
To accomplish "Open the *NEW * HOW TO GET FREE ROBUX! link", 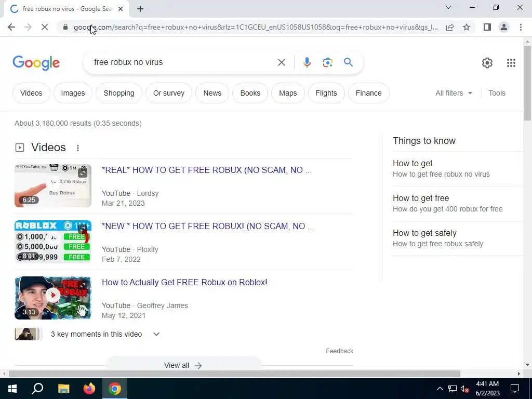I will (x=208, y=227).
